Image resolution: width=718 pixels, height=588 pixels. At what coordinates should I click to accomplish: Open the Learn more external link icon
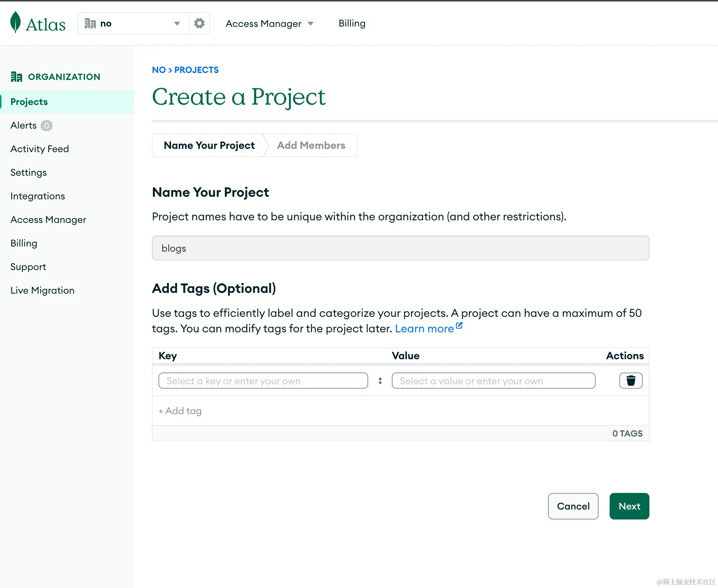coord(459,326)
